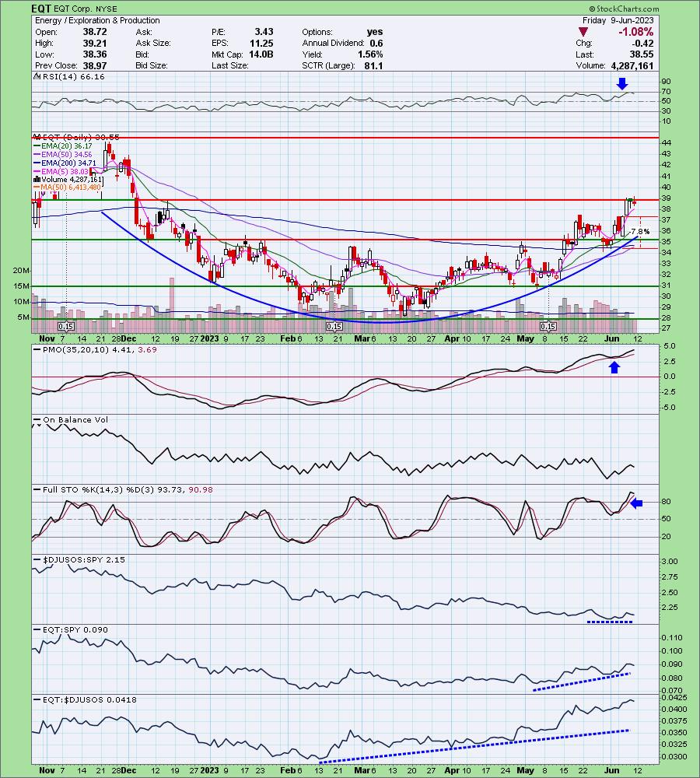Click the Annual Dividend value 0.6
Image resolution: width=700 pixels, height=778 pixels.
click(376, 43)
